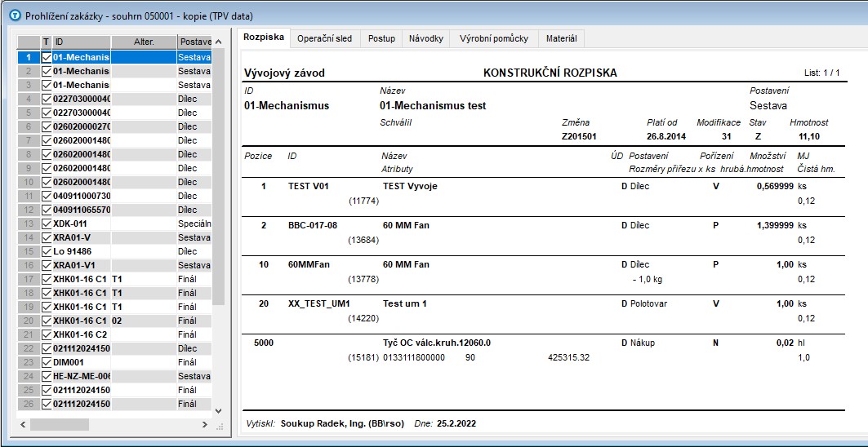
Task: Open the Návodky tab
Action: (425, 38)
